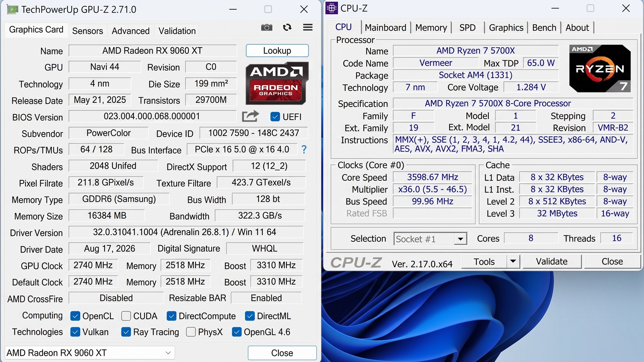Click the AMD CrossFire value Disabled
644x362 pixels.
click(x=116, y=298)
